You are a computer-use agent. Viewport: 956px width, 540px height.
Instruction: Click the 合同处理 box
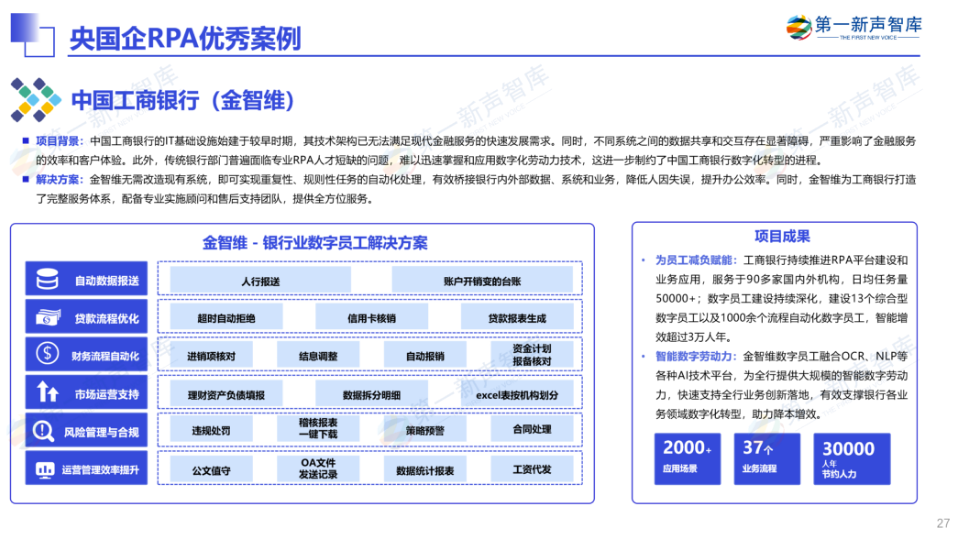pos(532,430)
